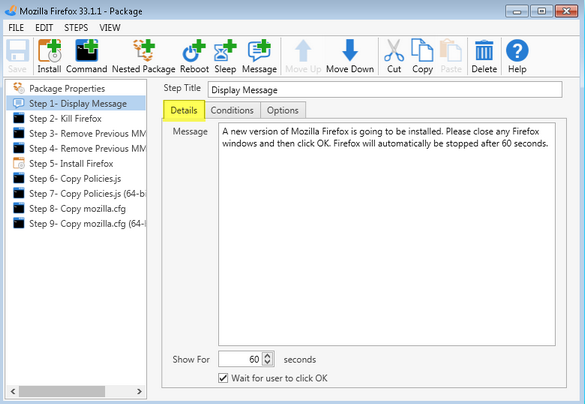Click the Show For seconds value field
Image resolution: width=585 pixels, height=404 pixels.
pos(240,359)
